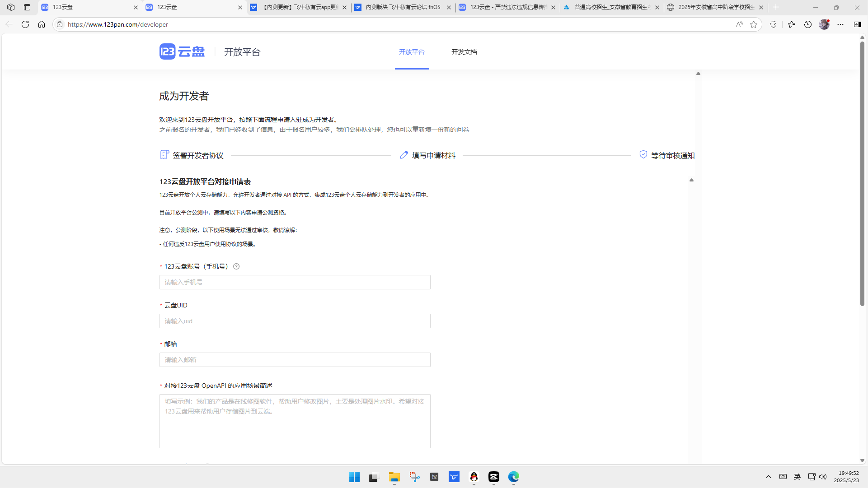The width and height of the screenshot is (868, 488).
Task: Select the 开放平台 navigation tab
Action: [x=412, y=52]
